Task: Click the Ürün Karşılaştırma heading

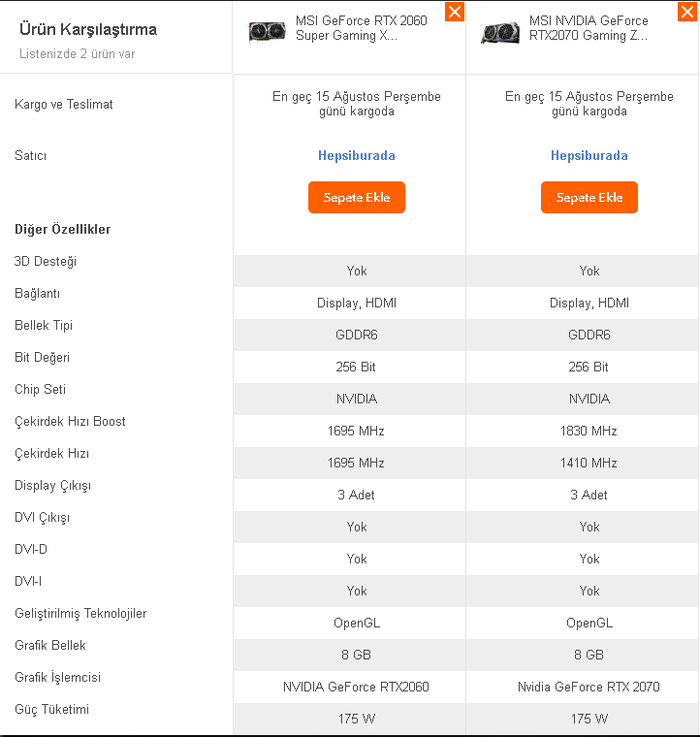Action: point(87,29)
